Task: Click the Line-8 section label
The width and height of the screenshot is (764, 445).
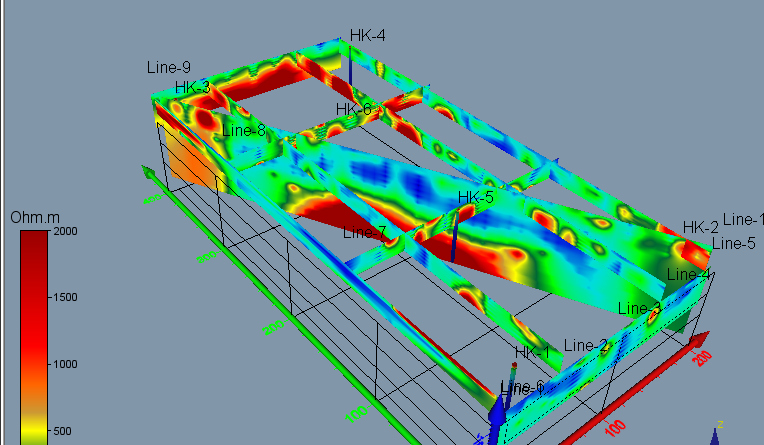Action: pyautogui.click(x=244, y=130)
